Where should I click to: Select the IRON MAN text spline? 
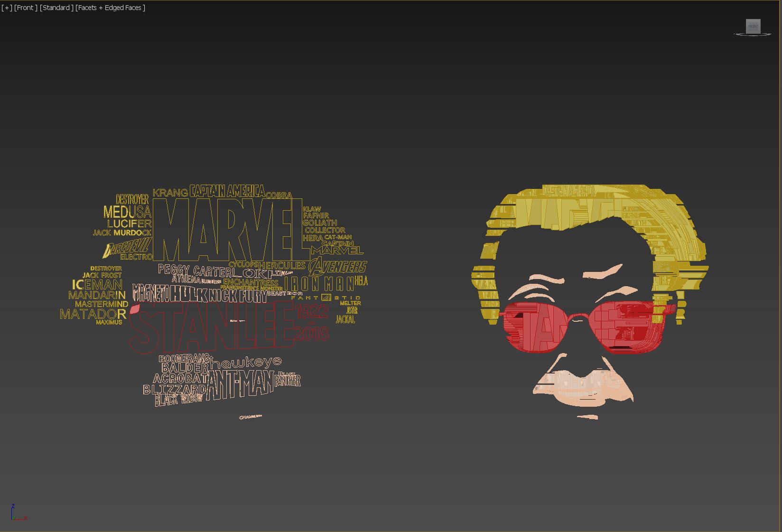[x=319, y=284]
